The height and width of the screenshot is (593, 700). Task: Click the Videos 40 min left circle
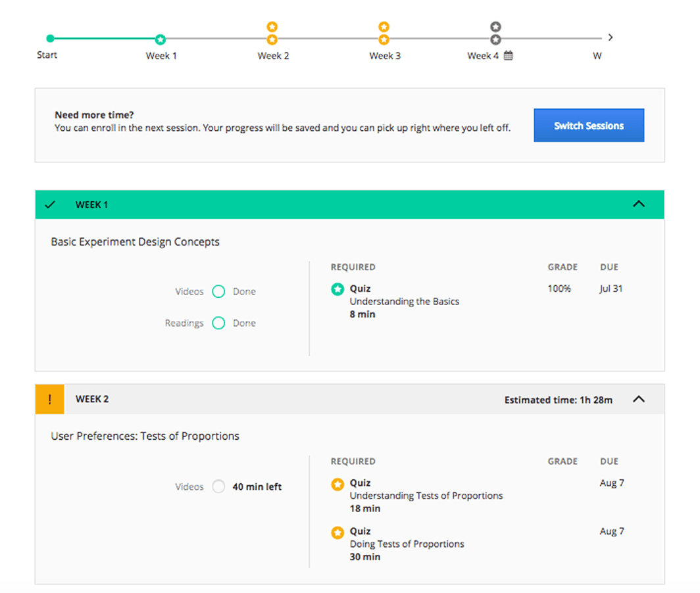coord(218,486)
